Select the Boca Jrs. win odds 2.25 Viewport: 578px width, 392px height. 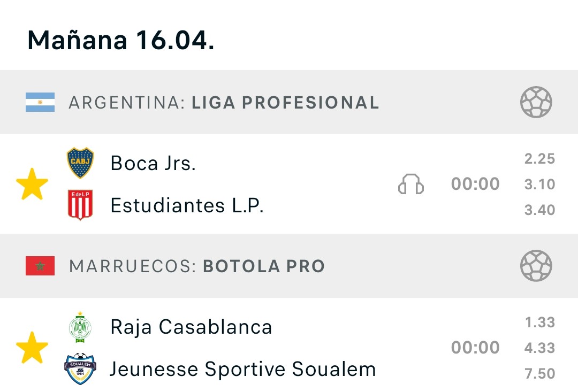click(x=539, y=159)
